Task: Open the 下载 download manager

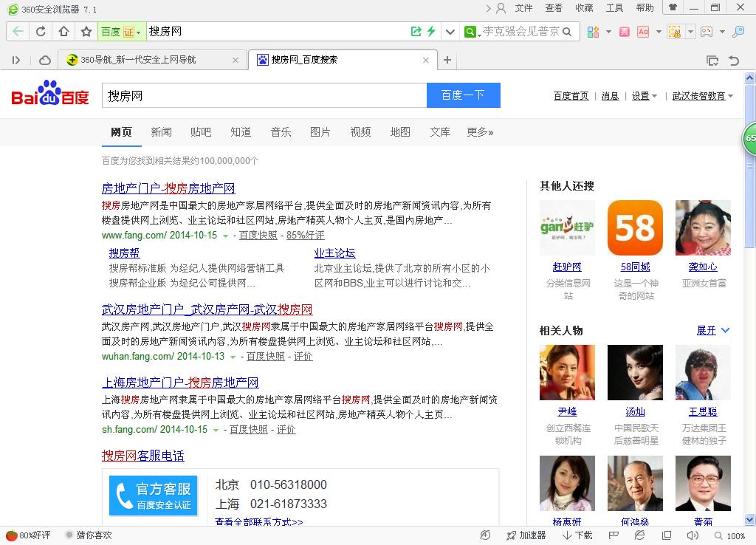Action: pyautogui.click(x=577, y=535)
